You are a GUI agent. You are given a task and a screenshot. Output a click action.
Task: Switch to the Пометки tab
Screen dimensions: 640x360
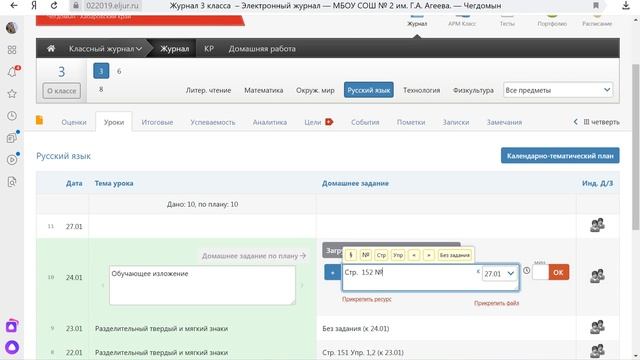[x=411, y=122]
